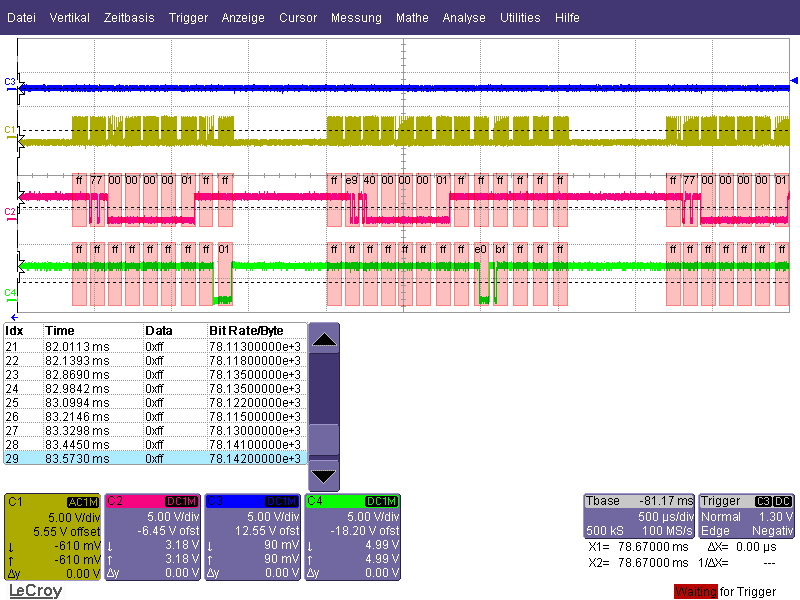
Task: Click the 'e0' decoded byte on C4
Action: point(481,249)
